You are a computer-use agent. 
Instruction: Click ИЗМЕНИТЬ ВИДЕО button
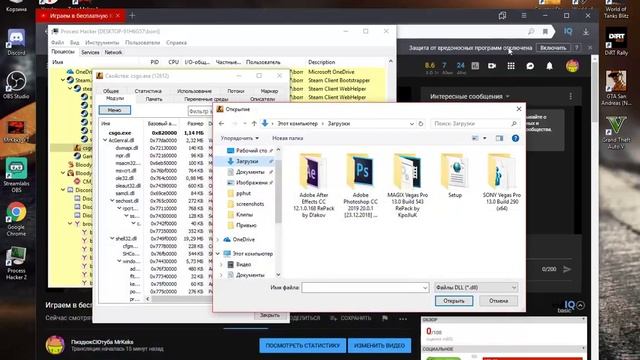[x=379, y=345]
